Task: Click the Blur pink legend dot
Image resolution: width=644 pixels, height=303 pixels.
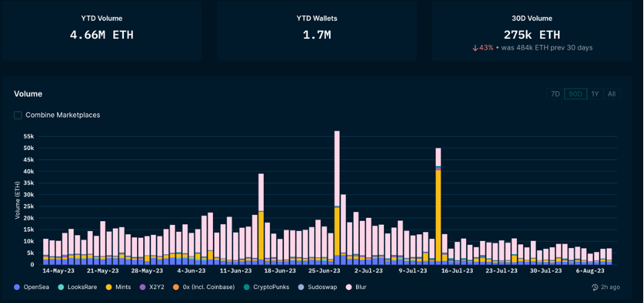Action: pyautogui.click(x=349, y=287)
